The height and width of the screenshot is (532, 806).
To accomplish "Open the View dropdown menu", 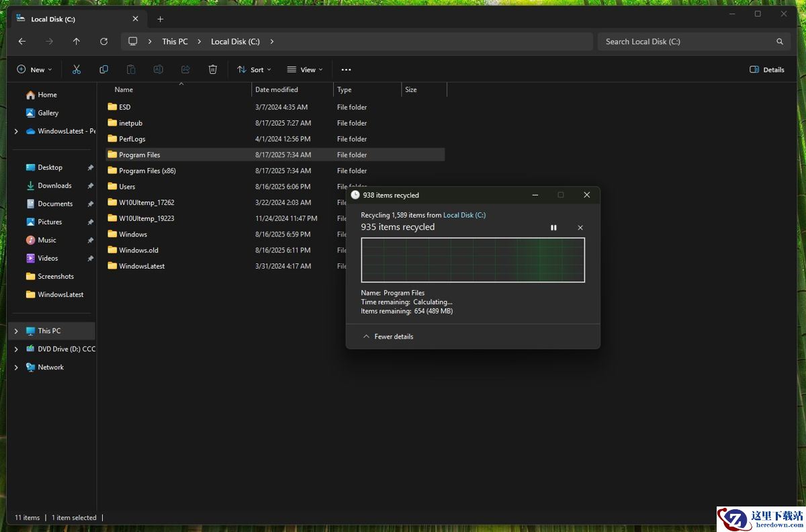I will (x=304, y=69).
